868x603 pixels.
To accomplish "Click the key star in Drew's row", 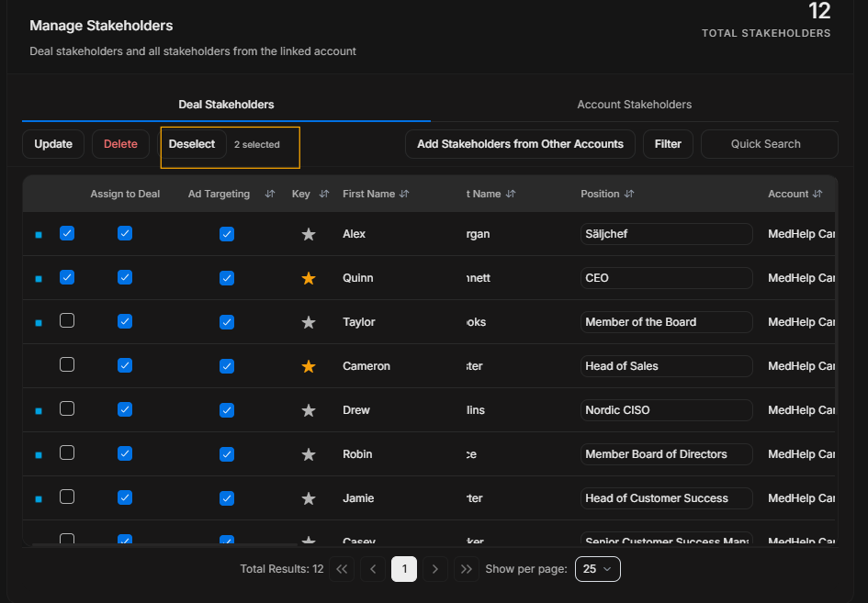I will (309, 410).
